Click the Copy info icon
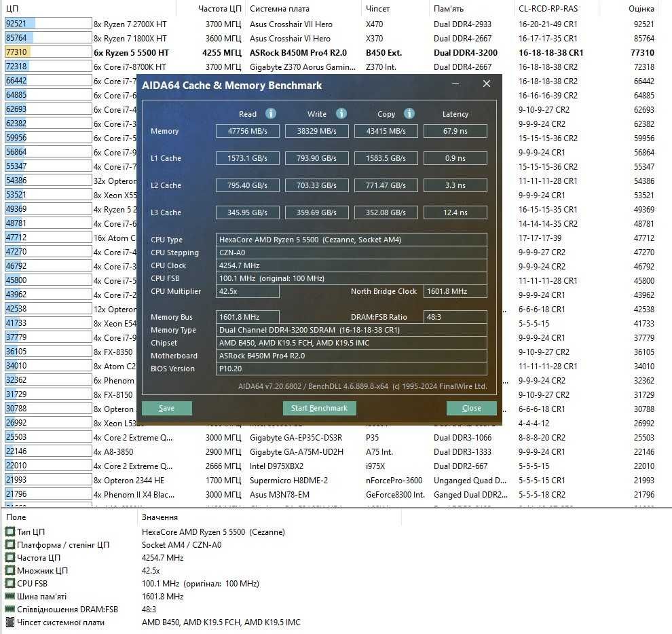The image size is (672, 634). click(x=409, y=113)
